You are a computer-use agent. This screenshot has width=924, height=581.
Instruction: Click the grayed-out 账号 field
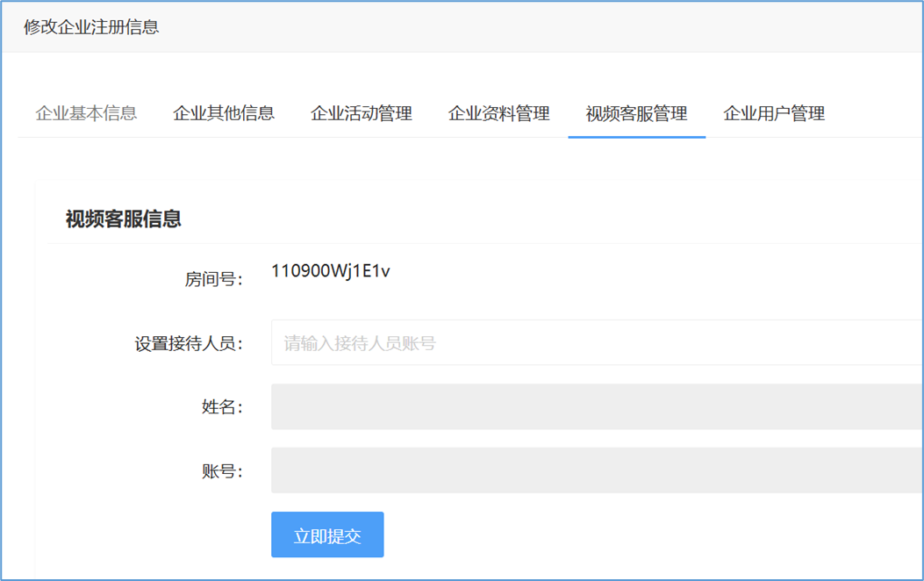(x=597, y=471)
